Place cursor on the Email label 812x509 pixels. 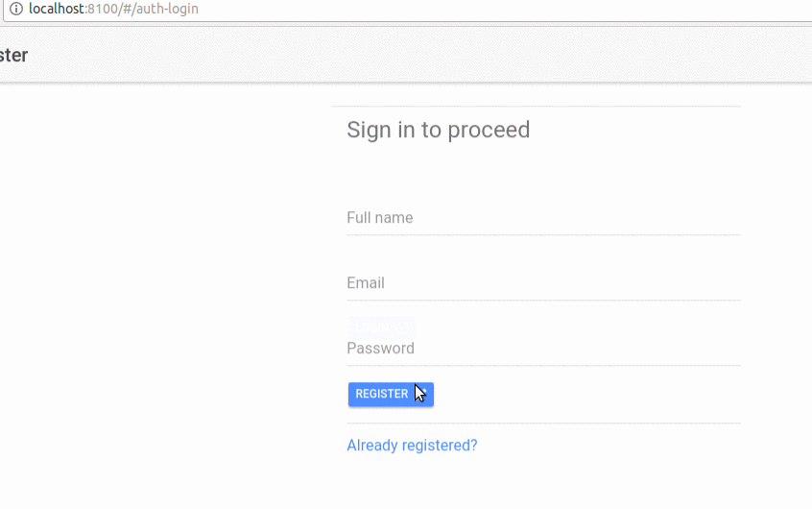click(366, 283)
